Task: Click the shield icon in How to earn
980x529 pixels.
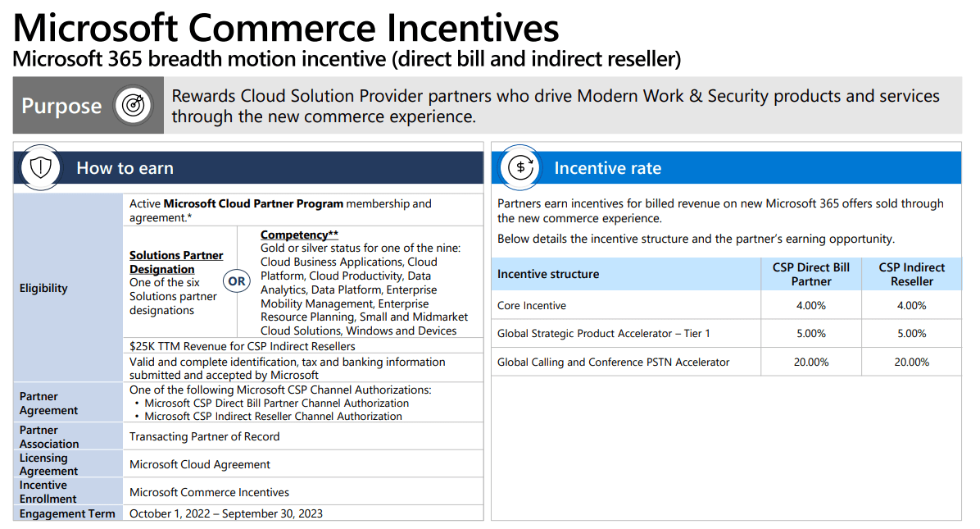Action: pos(41,167)
